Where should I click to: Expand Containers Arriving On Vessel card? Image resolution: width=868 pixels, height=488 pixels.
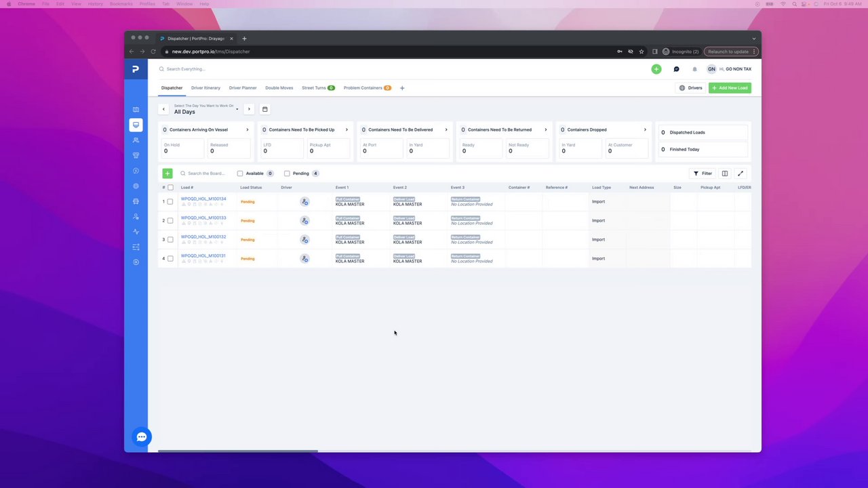click(247, 129)
